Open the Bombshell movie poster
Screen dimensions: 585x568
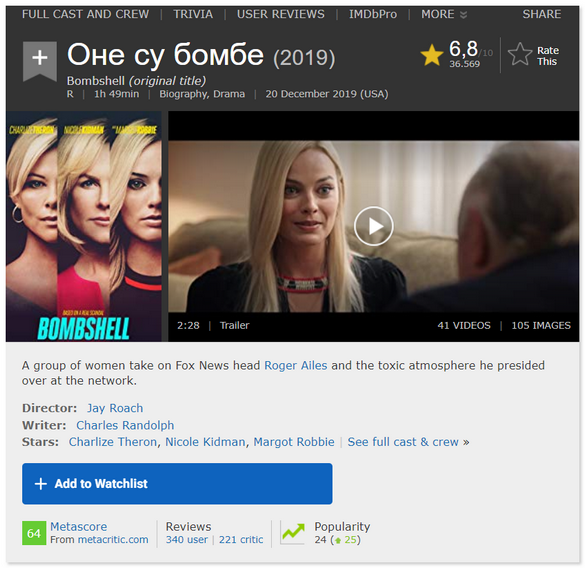pyautogui.click(x=84, y=227)
